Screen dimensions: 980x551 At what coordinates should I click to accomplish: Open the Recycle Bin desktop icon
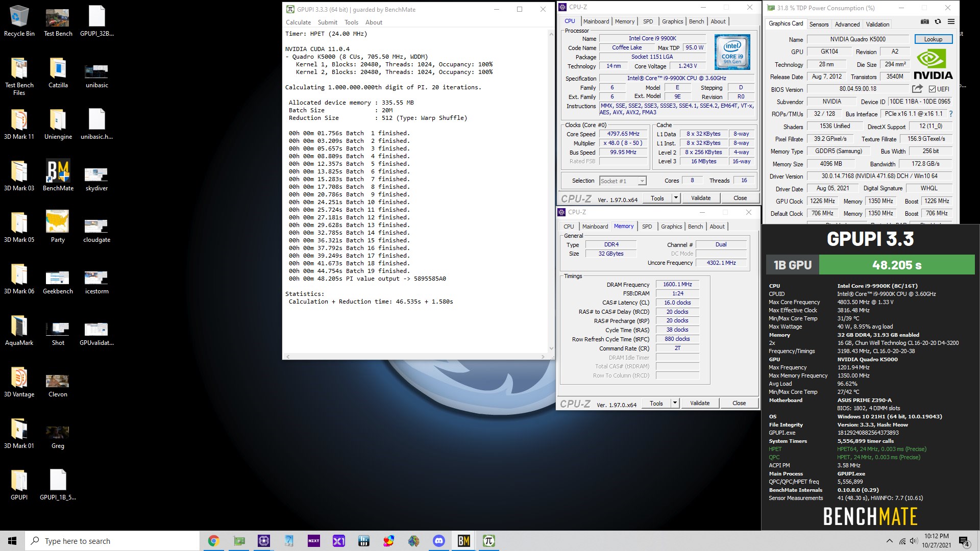pyautogui.click(x=19, y=21)
